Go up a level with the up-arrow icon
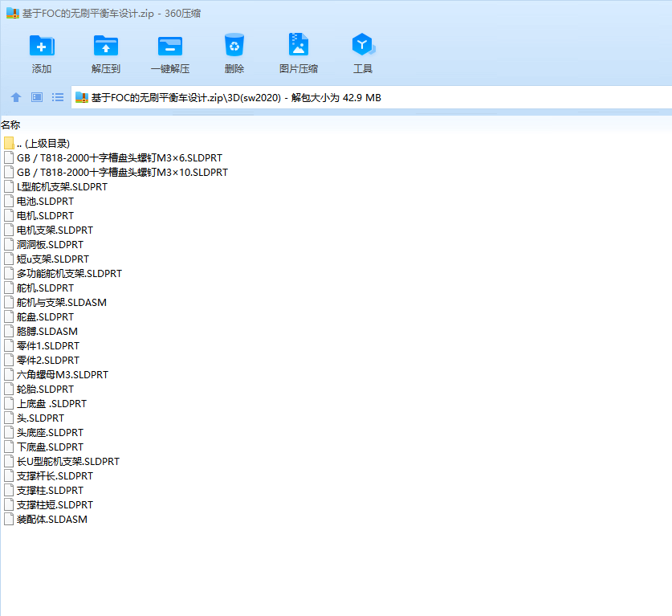 click(x=16, y=97)
